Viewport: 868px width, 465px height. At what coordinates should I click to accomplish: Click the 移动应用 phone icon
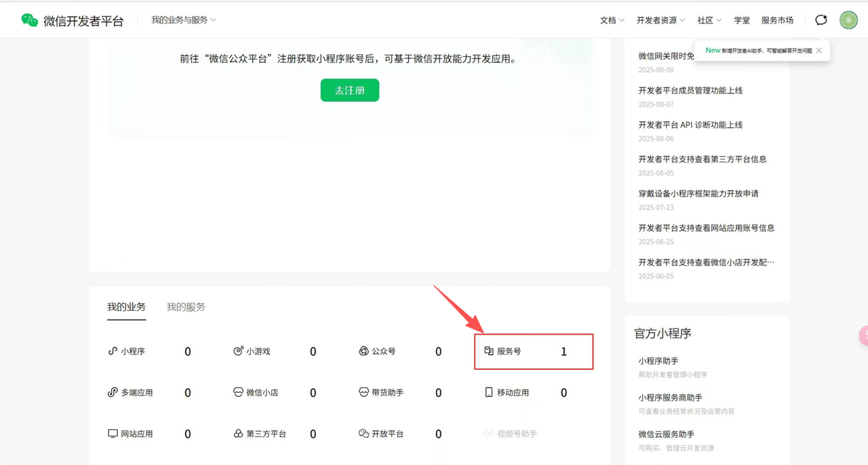point(489,392)
